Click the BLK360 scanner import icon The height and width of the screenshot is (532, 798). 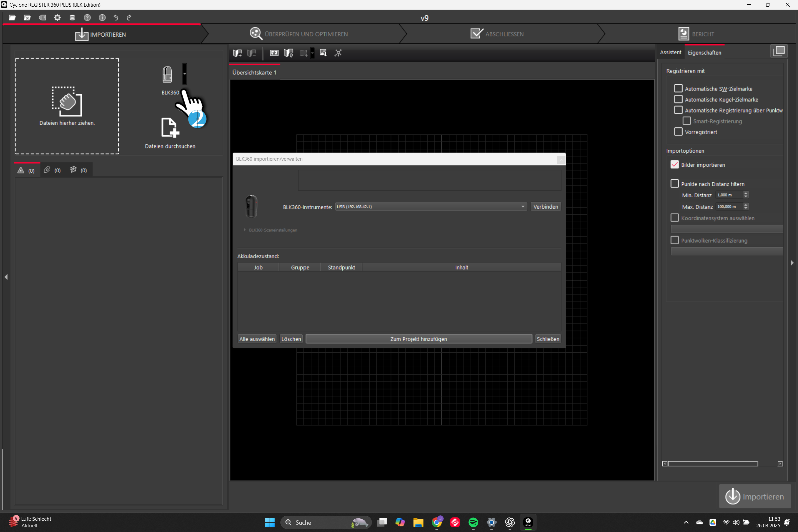pos(167,74)
